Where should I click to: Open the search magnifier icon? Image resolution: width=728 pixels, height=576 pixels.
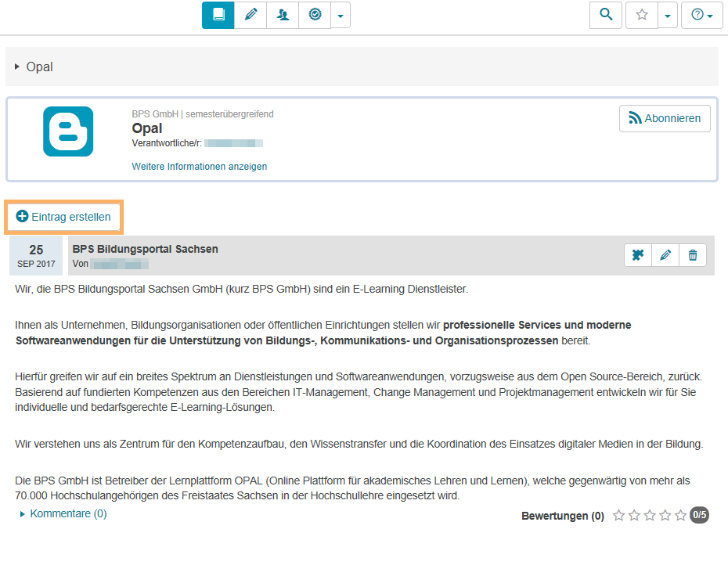coord(605,15)
